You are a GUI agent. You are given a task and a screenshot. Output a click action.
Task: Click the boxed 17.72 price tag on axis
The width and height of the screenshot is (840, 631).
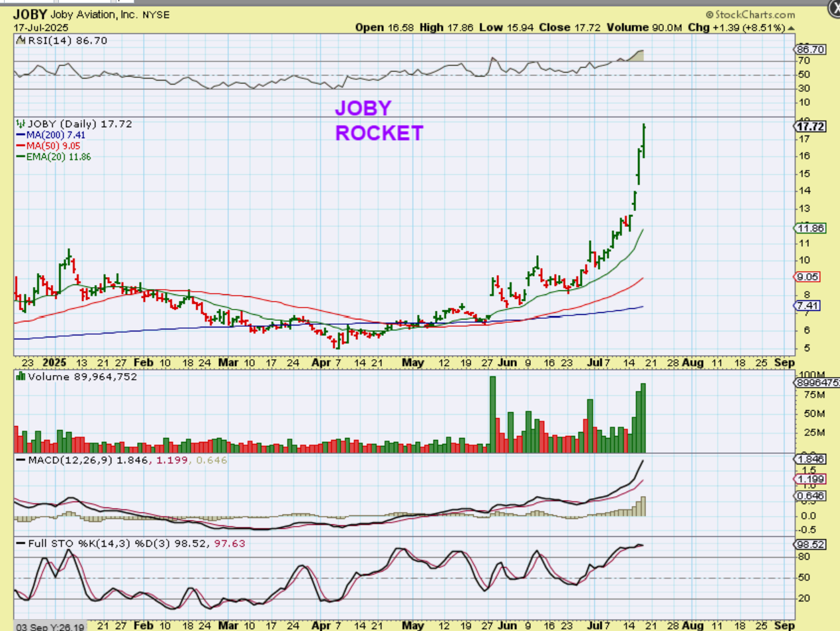pyautogui.click(x=810, y=126)
